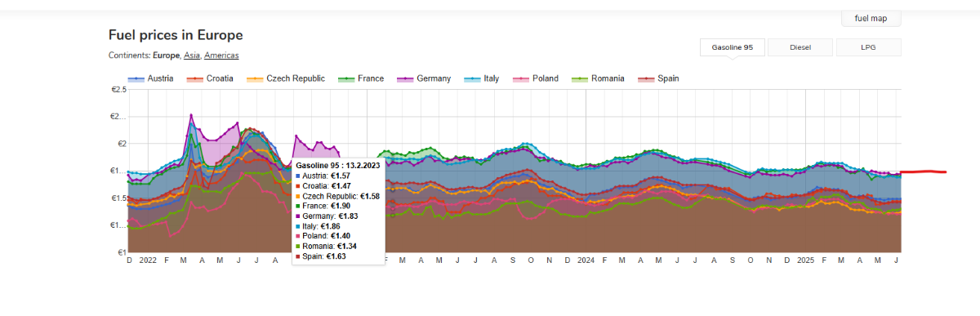Screen dimensions: 980x316
Task: Click the tooltip date header 13.2.2023
Action: [337, 165]
